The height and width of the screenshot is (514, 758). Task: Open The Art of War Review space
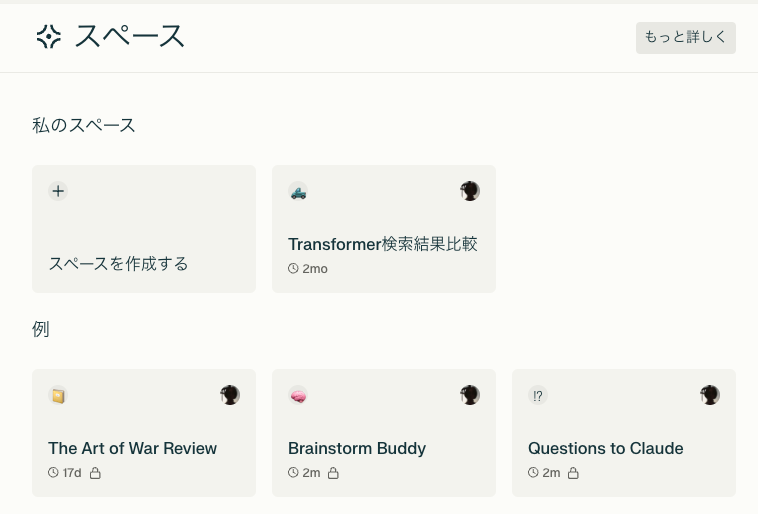click(132, 448)
